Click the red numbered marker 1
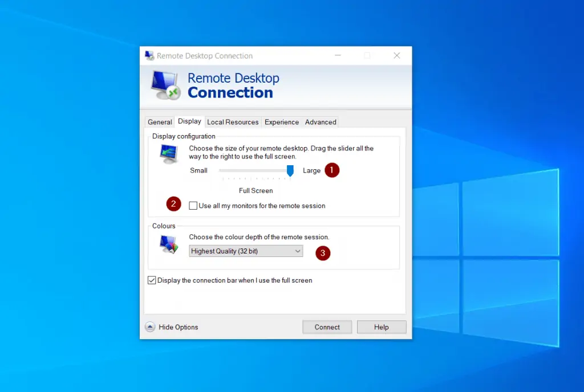 pos(332,170)
